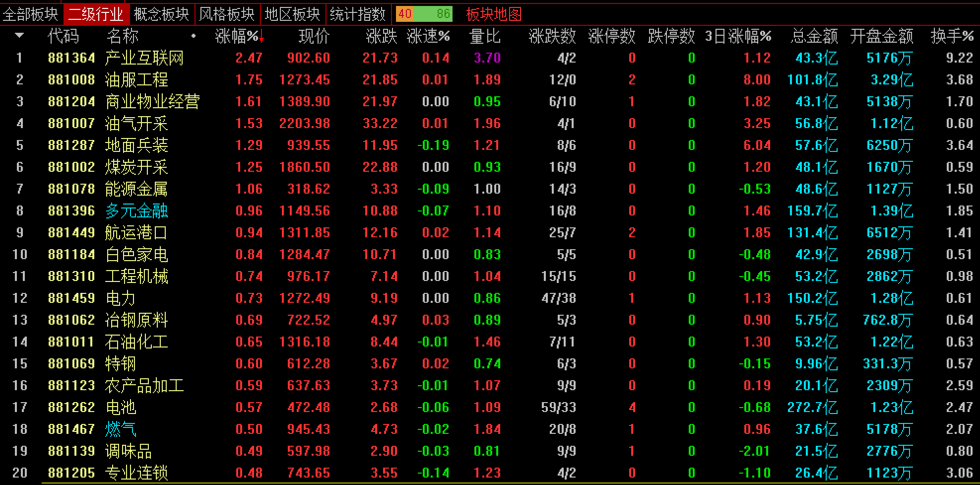Sort by 3日涨幅% column header

tap(738, 36)
